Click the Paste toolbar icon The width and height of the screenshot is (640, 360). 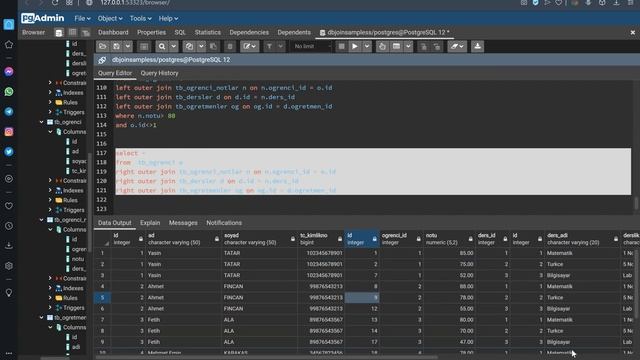[213, 47]
